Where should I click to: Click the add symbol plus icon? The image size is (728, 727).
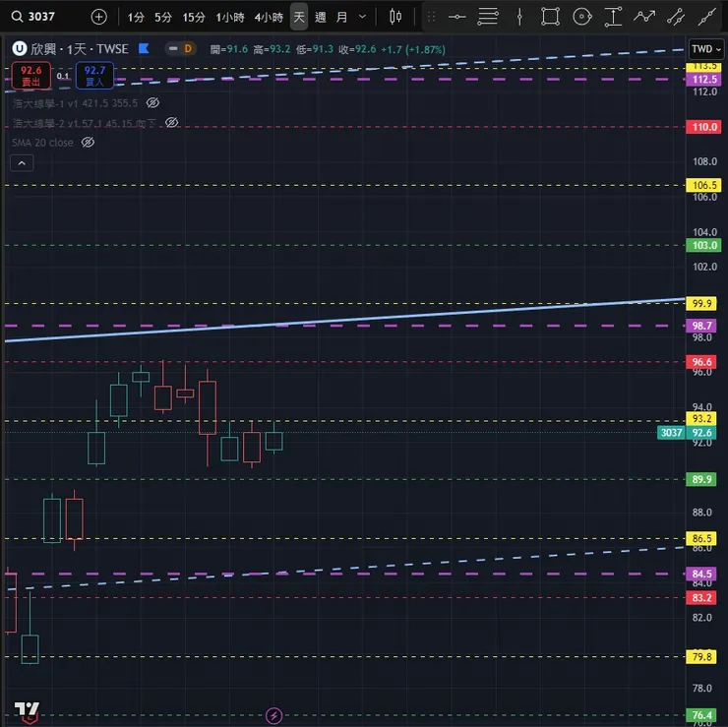coord(98,17)
